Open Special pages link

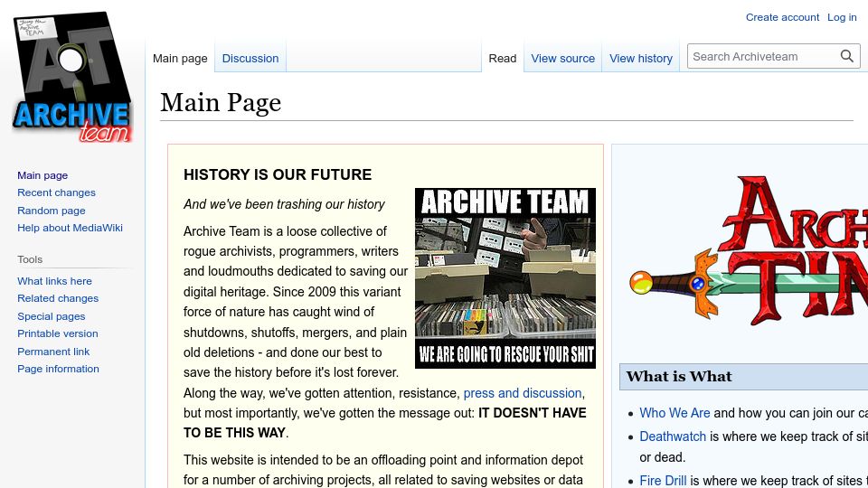pyautogui.click(x=51, y=316)
